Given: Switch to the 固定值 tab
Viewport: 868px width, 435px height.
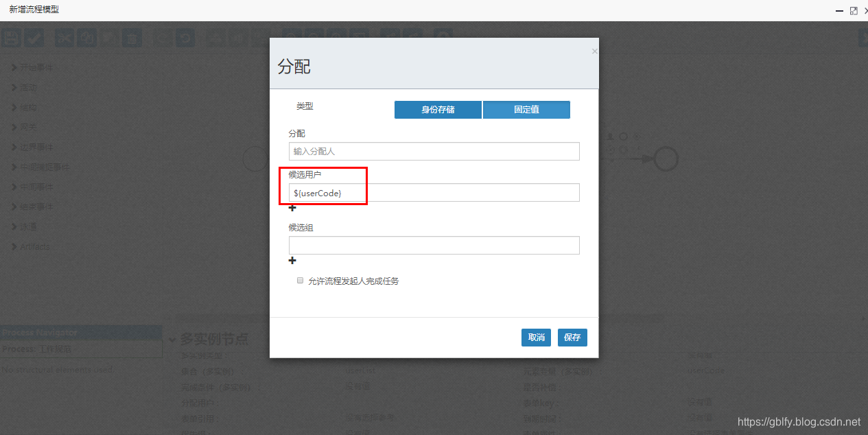Looking at the screenshot, I should 526,110.
